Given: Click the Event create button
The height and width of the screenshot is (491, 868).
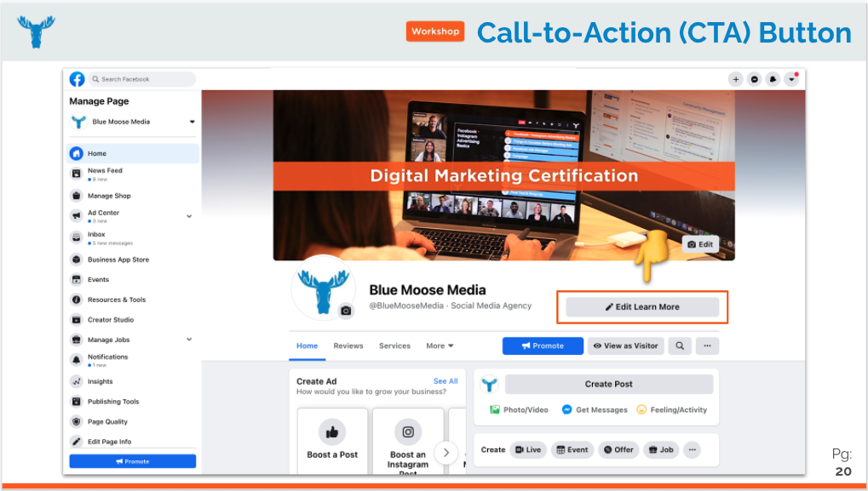Looking at the screenshot, I should 572,450.
